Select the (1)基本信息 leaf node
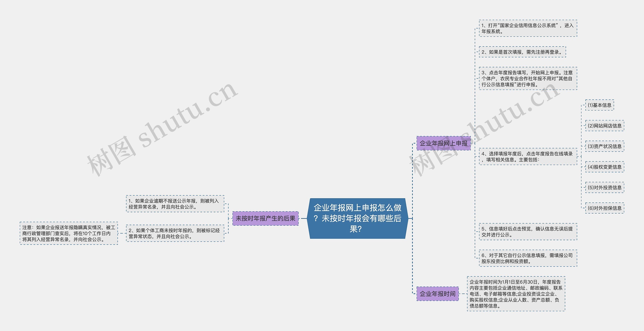644x331 pixels. click(599, 105)
